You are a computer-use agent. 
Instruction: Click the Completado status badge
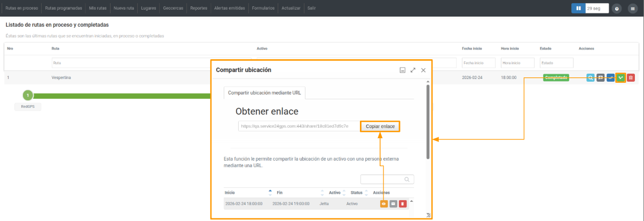click(556, 77)
